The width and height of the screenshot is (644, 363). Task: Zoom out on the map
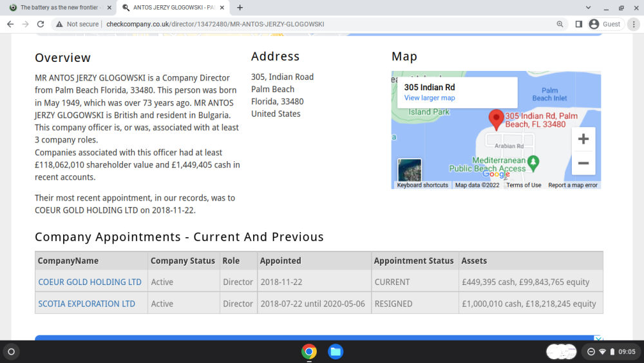[583, 163]
